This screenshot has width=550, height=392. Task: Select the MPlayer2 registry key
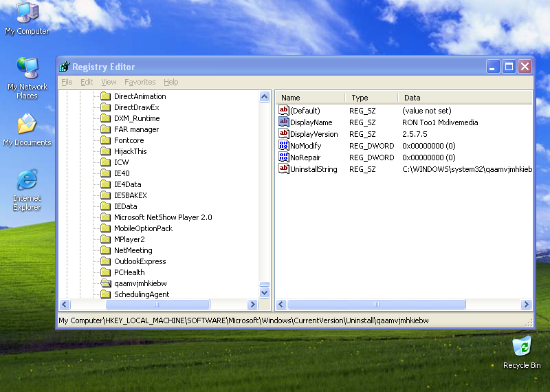[x=129, y=239]
